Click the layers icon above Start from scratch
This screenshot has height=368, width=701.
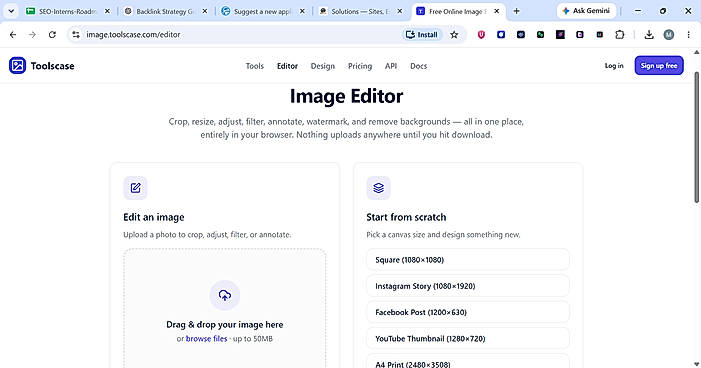coord(378,188)
